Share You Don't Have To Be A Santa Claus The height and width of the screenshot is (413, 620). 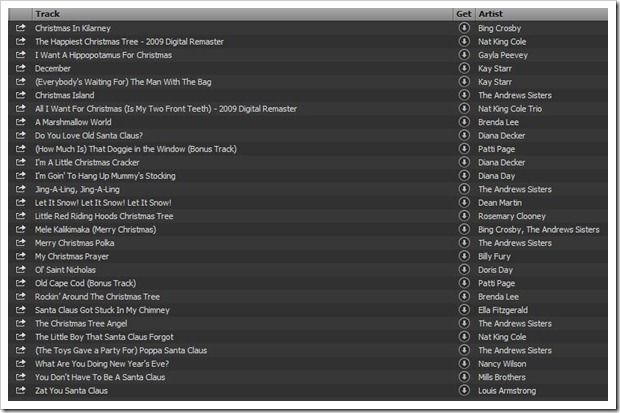[21, 377]
